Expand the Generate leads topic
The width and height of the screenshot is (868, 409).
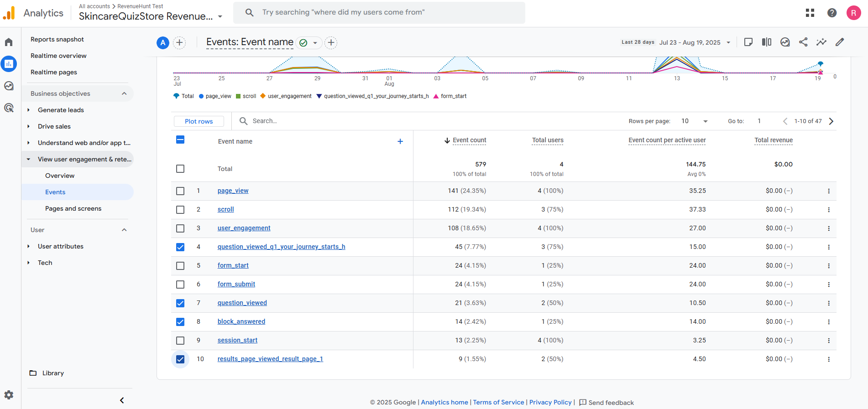(28, 110)
